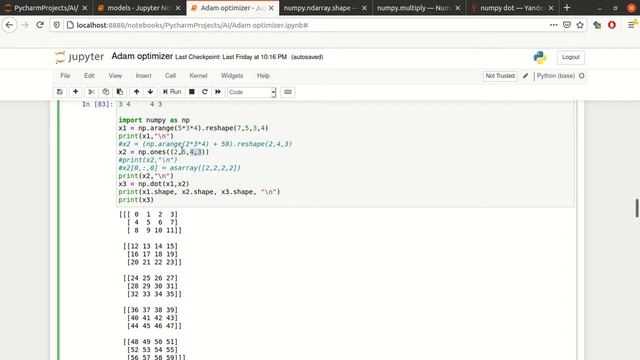Click the Python (base) kernel name
This screenshot has height=360, width=640.
point(556,76)
